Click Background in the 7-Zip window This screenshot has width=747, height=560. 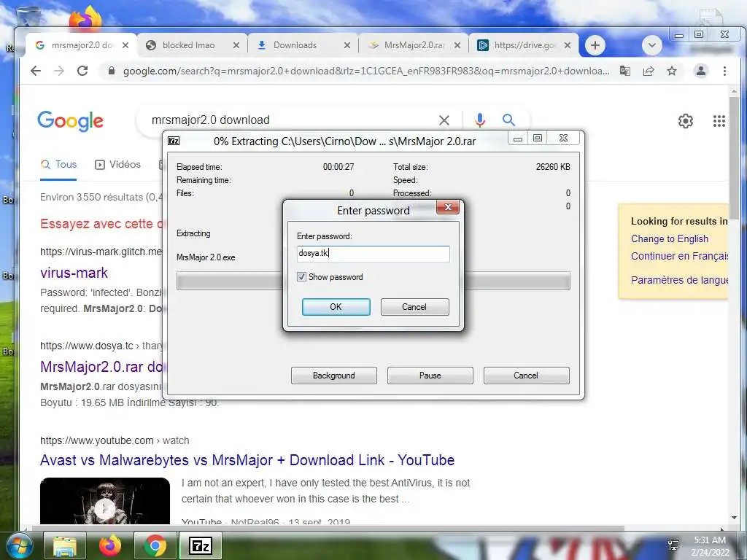(334, 376)
